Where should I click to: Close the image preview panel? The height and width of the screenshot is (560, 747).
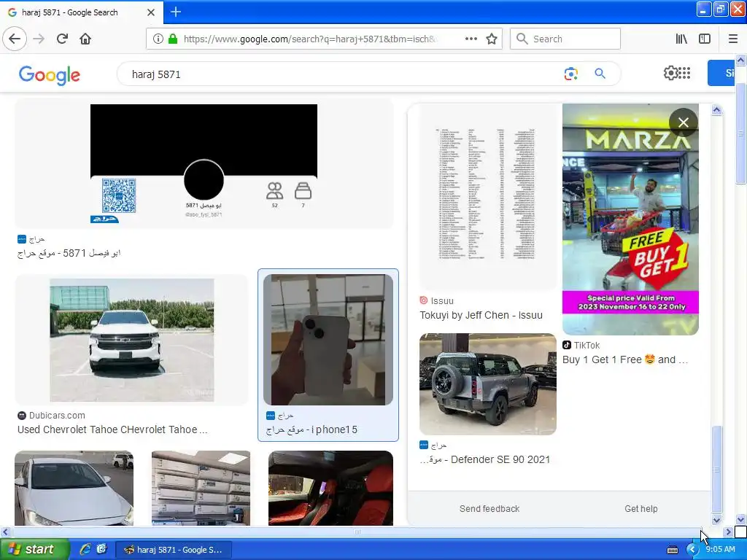click(683, 122)
